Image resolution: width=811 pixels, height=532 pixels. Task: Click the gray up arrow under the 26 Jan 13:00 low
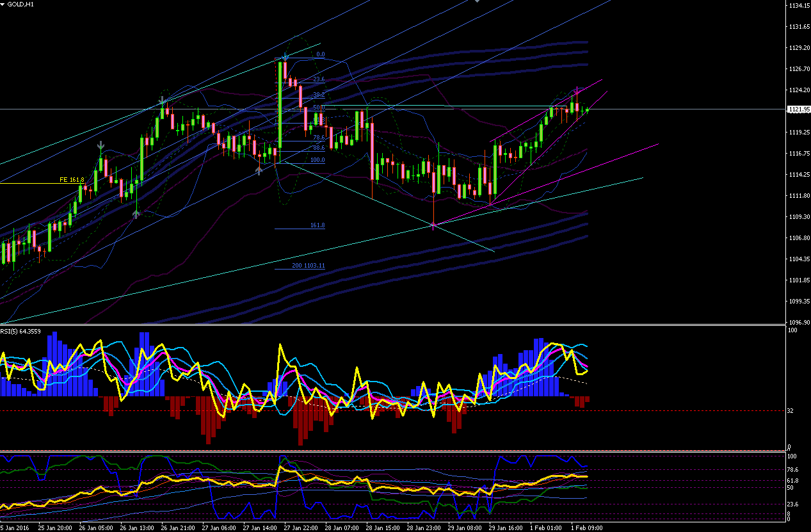coord(136,213)
